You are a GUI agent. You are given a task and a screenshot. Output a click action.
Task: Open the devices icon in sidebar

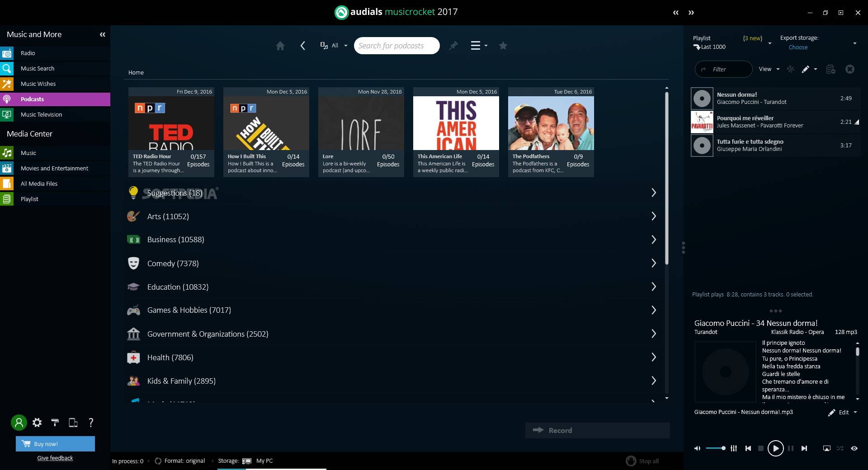73,423
